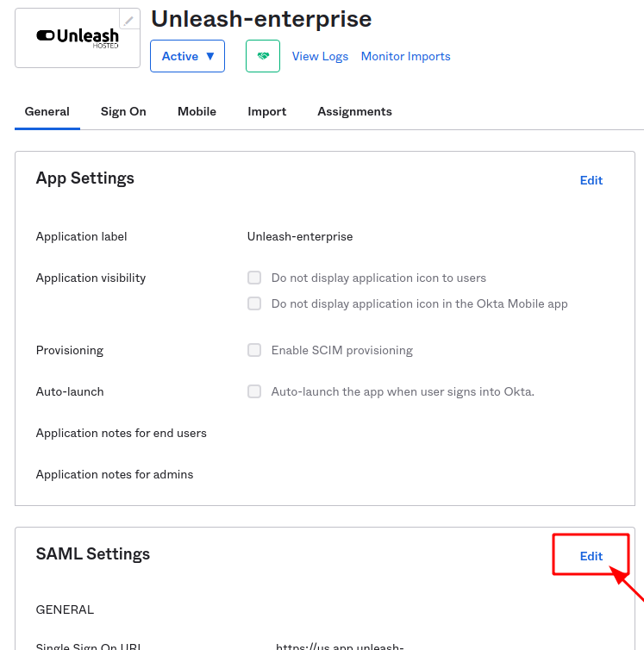Check 'Do not display application icon to users'
Screen dimensions: 644x650
click(254, 278)
